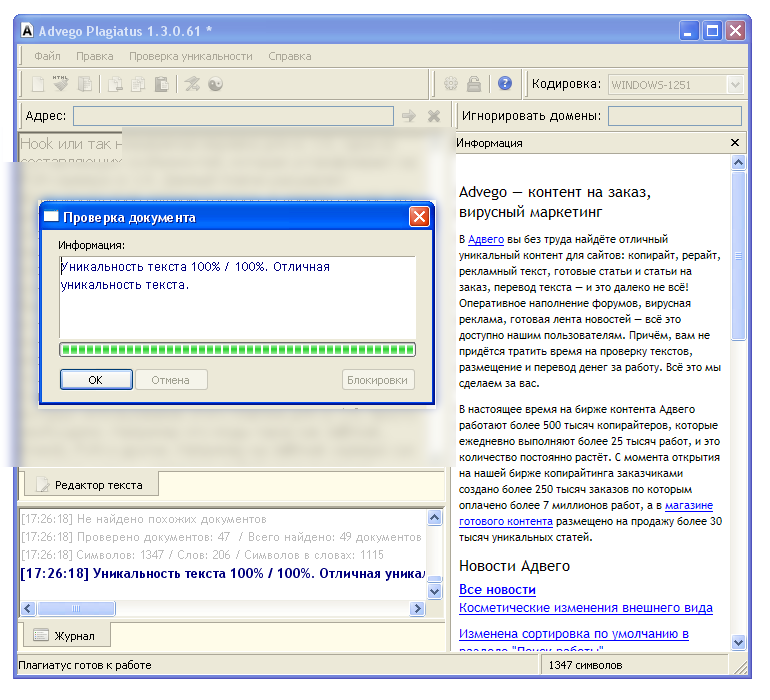Viewport: 770px width, 700px height.
Task: Maximize the Advego Plagiatus window
Action: point(712,31)
